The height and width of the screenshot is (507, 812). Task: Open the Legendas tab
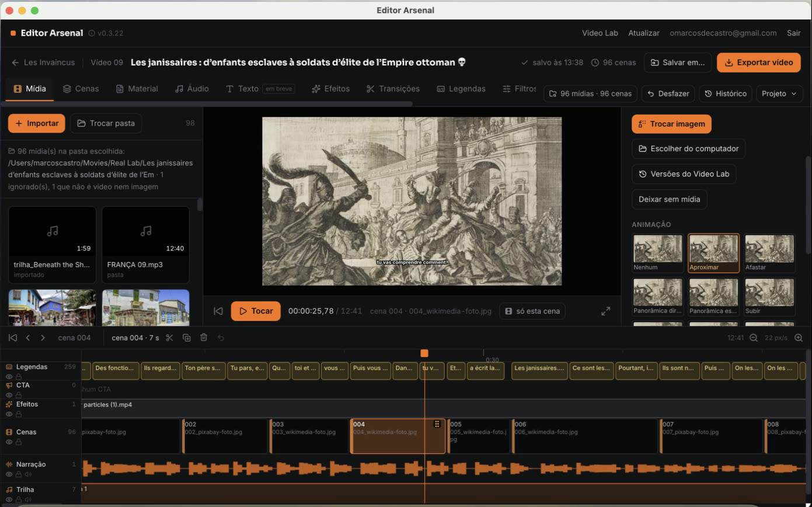click(461, 89)
